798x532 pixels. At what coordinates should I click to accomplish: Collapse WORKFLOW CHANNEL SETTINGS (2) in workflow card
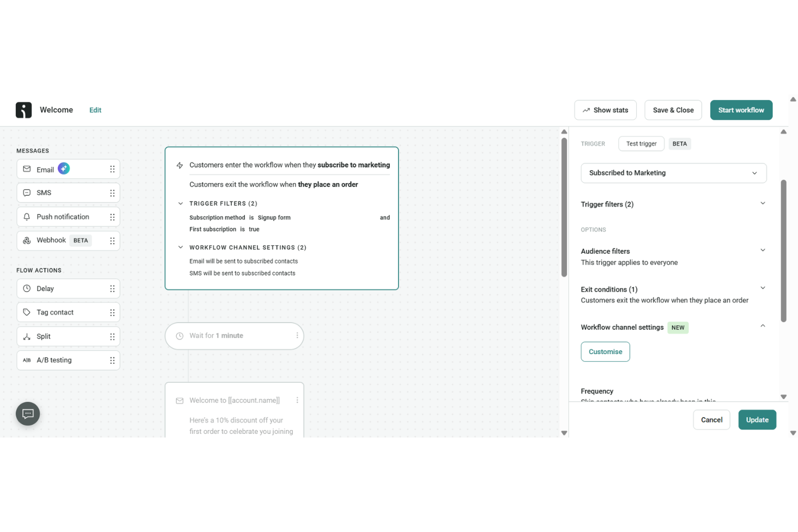[181, 247]
